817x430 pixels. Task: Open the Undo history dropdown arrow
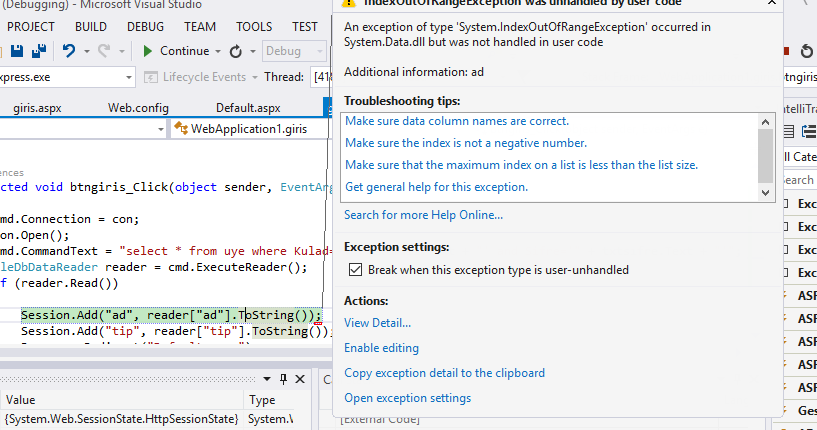coord(86,51)
